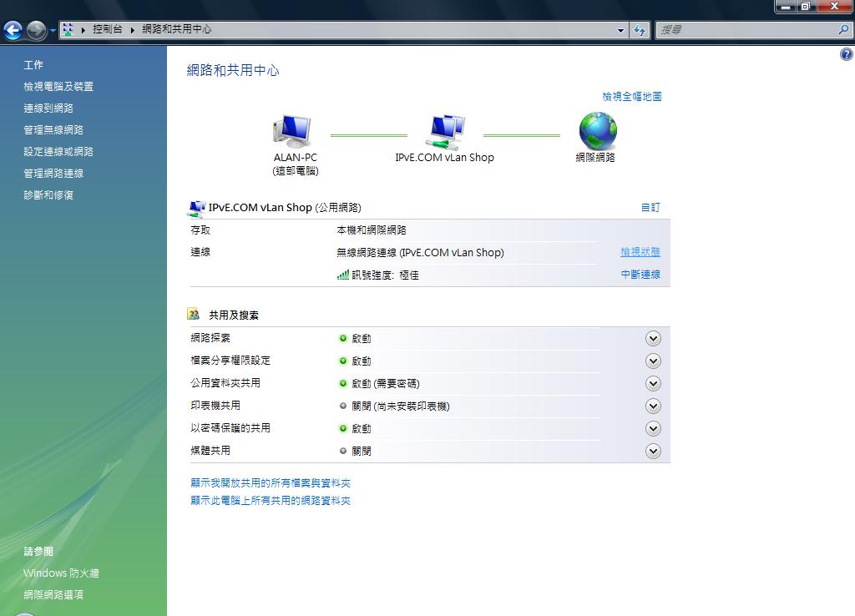
Task: Expand the 網路探索 settings section
Action: pos(653,338)
